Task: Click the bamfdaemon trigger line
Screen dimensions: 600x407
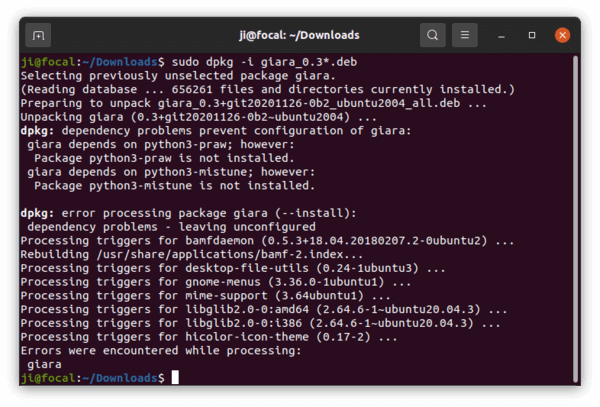Action: [267, 241]
